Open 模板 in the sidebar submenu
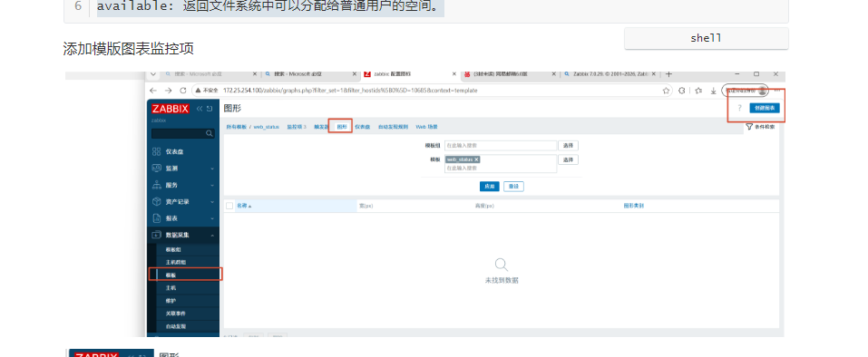 pos(171,275)
